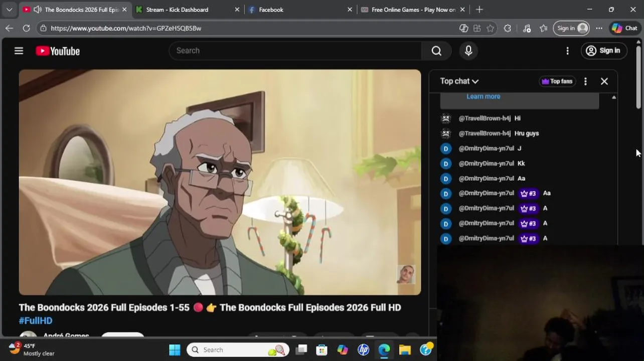Close the Free Online Games tab
This screenshot has height=361, width=644.
(x=462, y=10)
